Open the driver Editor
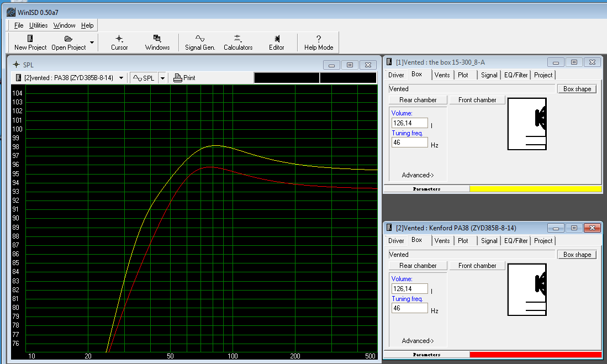Image resolution: width=607 pixels, height=364 pixels. tap(276, 43)
